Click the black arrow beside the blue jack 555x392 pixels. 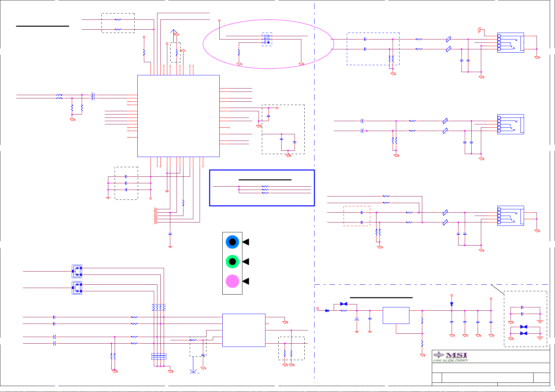[246, 242]
